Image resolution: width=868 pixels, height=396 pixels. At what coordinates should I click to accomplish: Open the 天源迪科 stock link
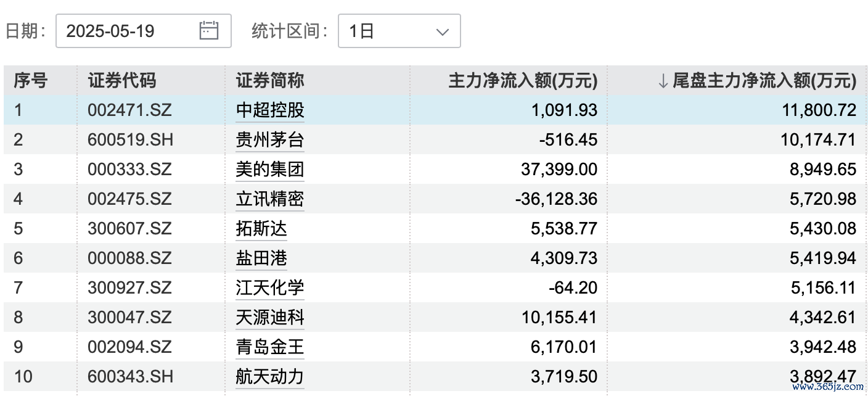tap(270, 317)
